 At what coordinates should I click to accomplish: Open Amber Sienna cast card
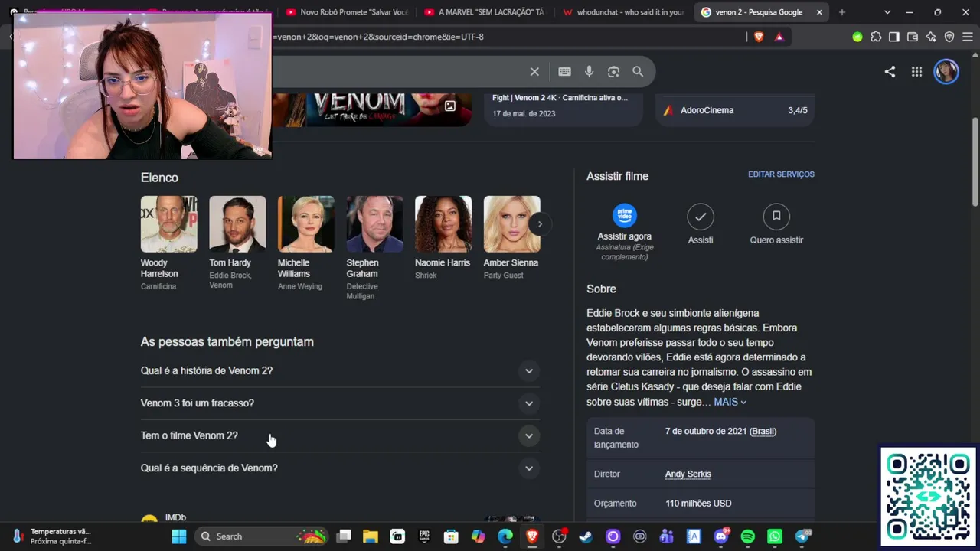pyautogui.click(x=511, y=238)
